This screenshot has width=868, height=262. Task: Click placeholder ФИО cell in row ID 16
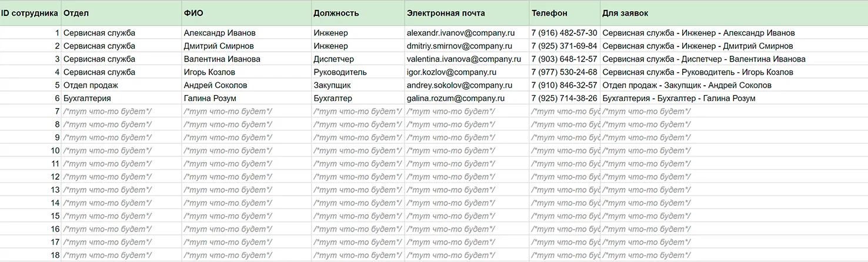pos(246,229)
